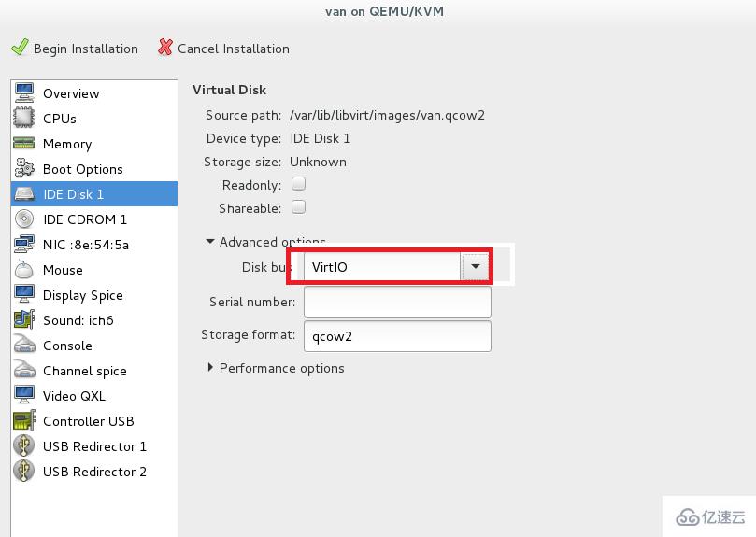This screenshot has width=756, height=537.
Task: Click the Controller USB icon
Action: click(24, 421)
